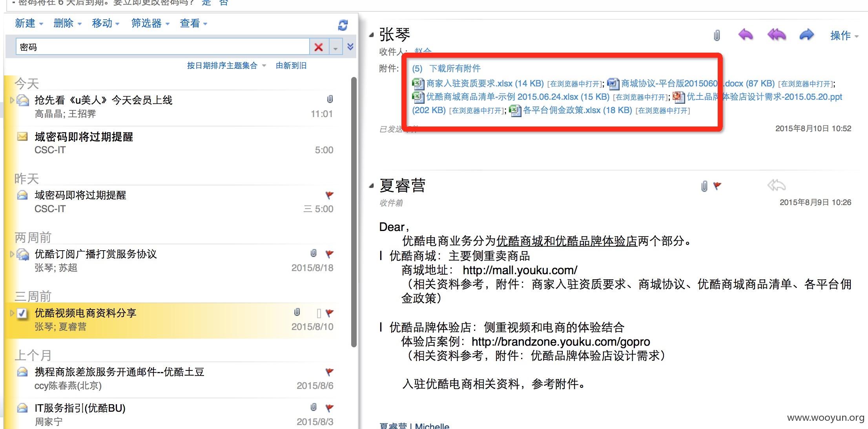This screenshot has height=429, width=868.
Task: Open attachment 商家入驻资质要求.xlsx
Action: (485, 83)
